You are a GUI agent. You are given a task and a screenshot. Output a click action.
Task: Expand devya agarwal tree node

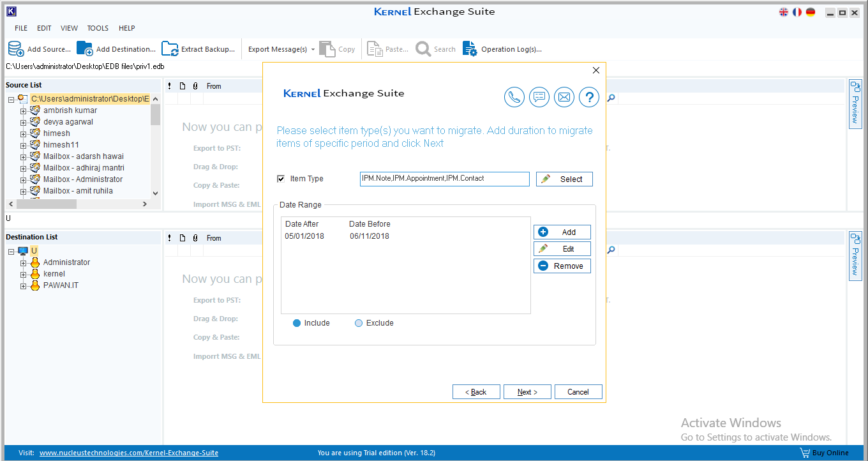24,122
